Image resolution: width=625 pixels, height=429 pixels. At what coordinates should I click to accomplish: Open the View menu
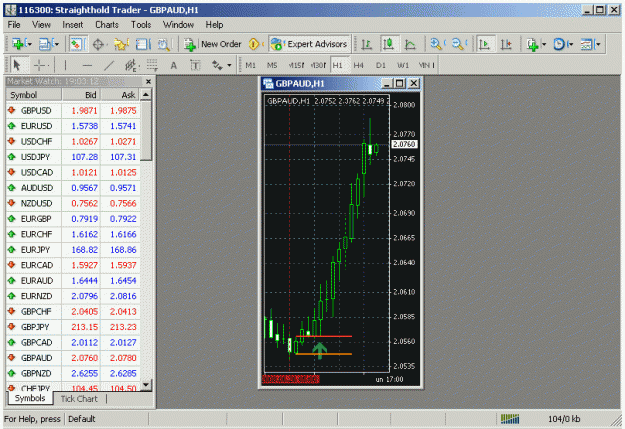pyautogui.click(x=41, y=25)
